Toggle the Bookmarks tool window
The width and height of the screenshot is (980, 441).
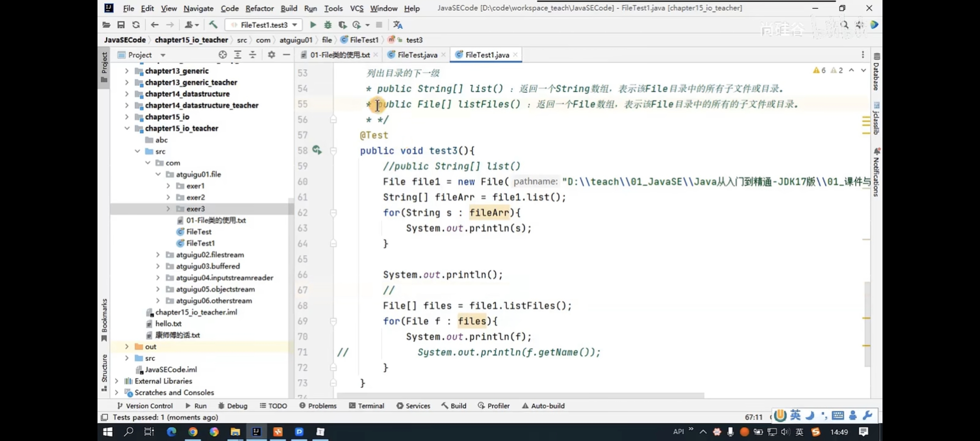click(x=104, y=319)
